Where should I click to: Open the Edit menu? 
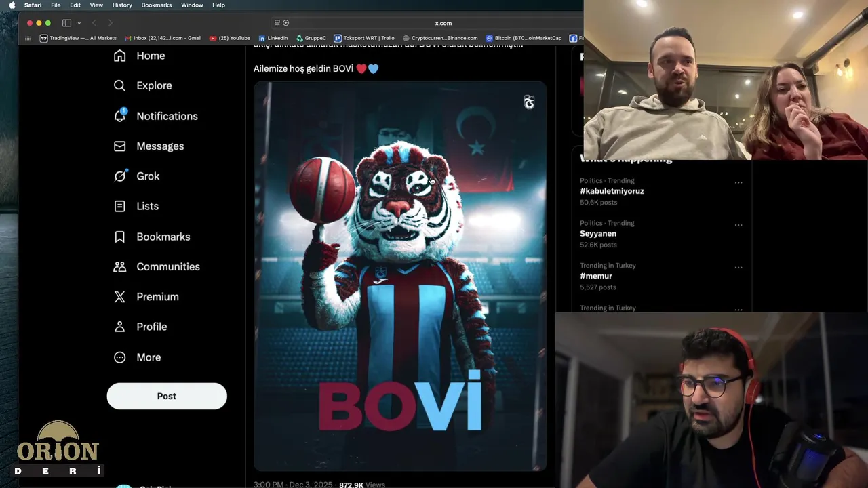(x=75, y=5)
